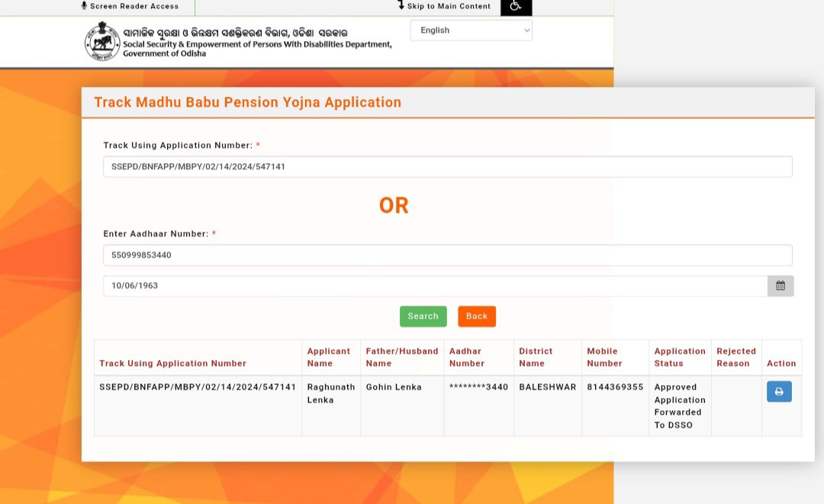Click the Father/Husband Name column header

click(x=402, y=357)
